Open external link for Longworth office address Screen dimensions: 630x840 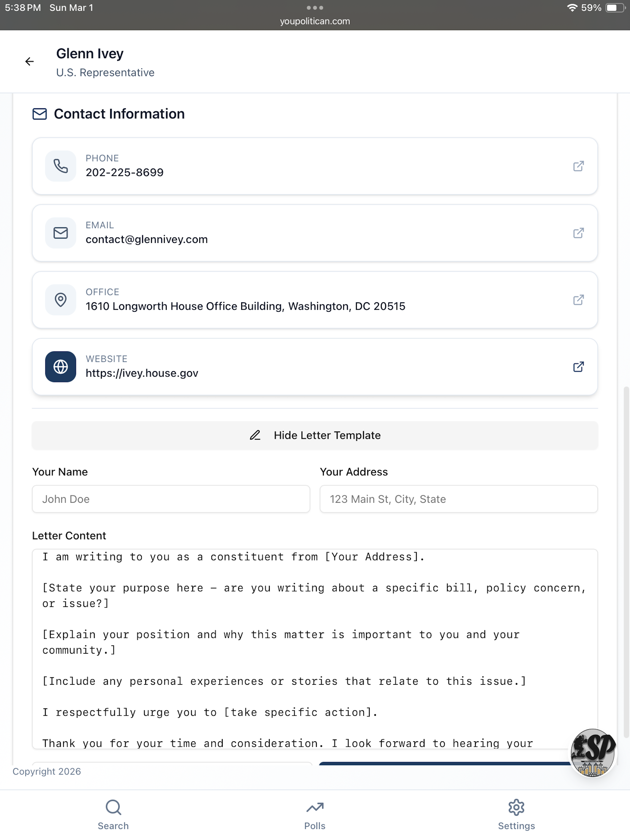pos(578,299)
